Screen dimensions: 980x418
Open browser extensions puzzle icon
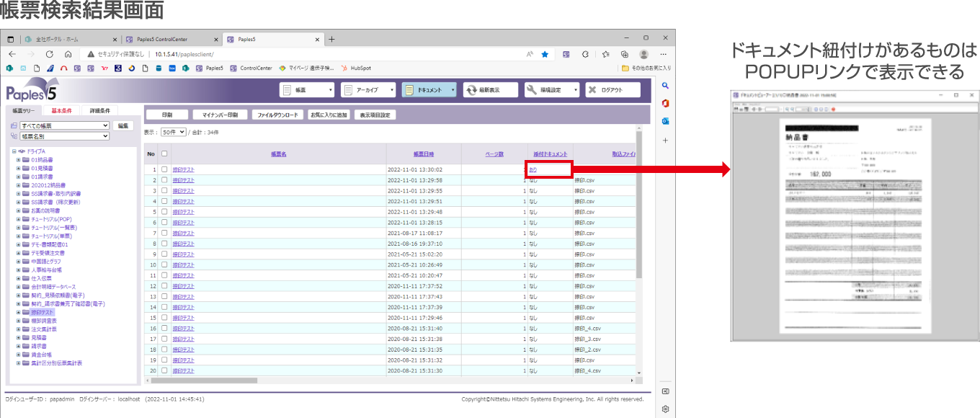click(x=586, y=54)
